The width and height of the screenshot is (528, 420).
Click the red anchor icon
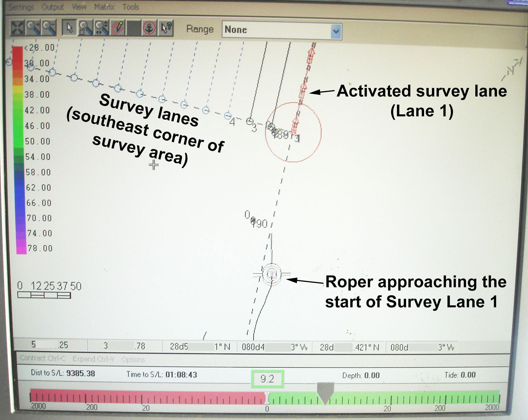pos(149,28)
